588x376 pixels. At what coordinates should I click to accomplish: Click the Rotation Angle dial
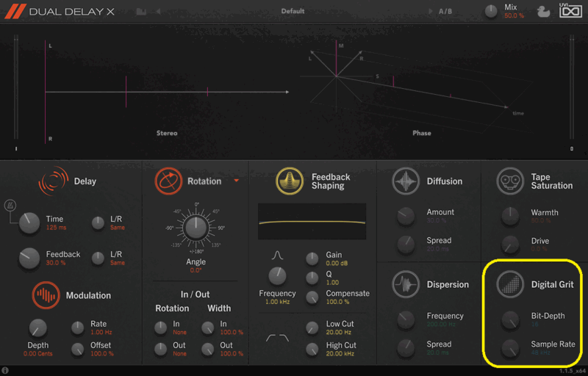click(196, 228)
